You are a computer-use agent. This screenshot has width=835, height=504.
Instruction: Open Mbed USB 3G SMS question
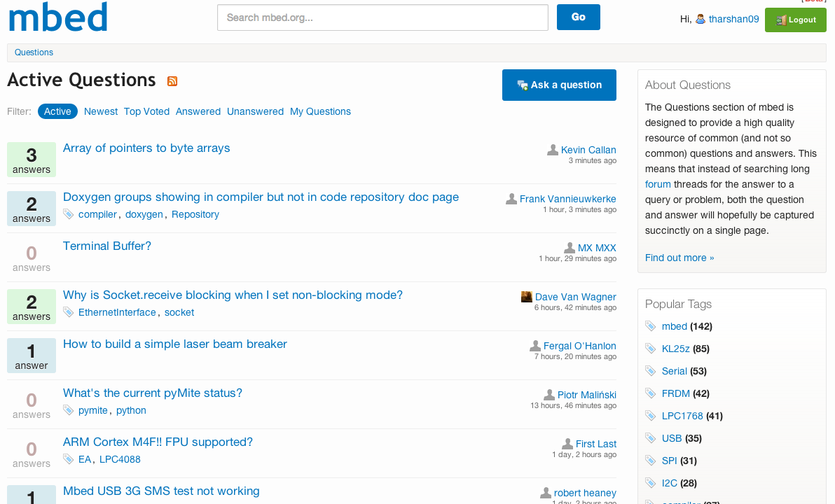coord(161,491)
